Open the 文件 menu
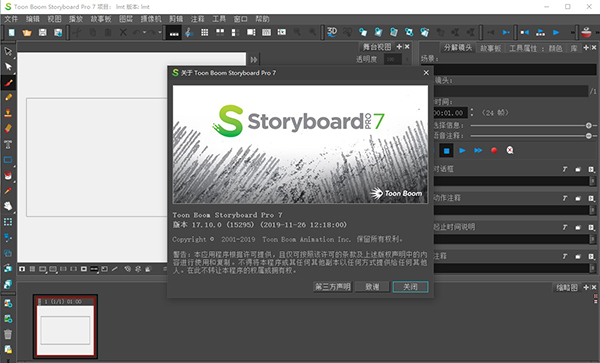 [x=11, y=19]
